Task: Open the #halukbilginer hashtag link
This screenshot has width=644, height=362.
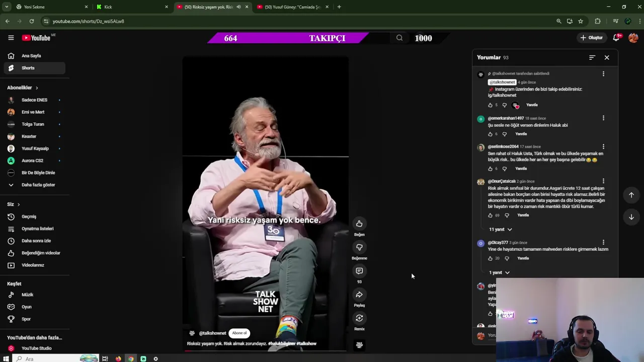Action: (282, 344)
